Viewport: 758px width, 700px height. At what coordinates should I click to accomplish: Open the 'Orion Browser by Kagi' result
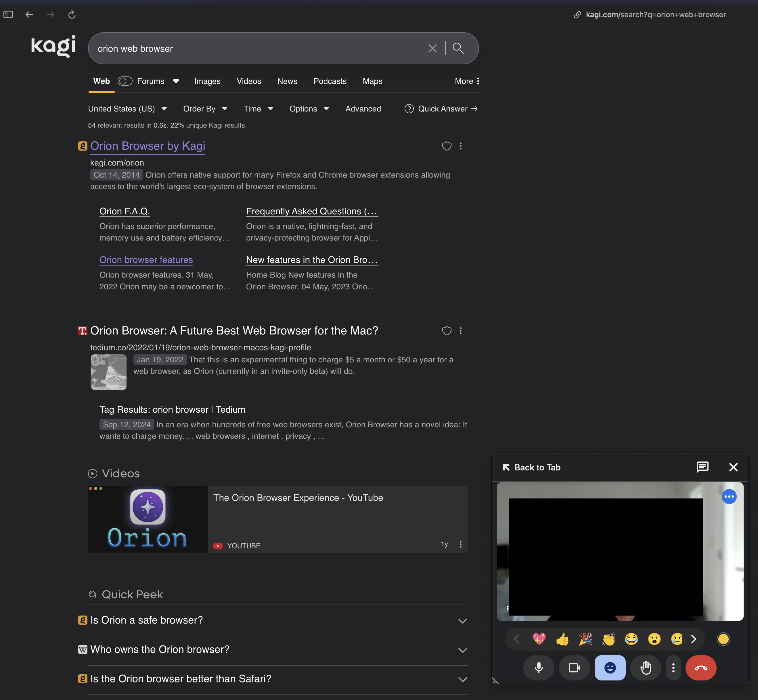click(x=148, y=146)
